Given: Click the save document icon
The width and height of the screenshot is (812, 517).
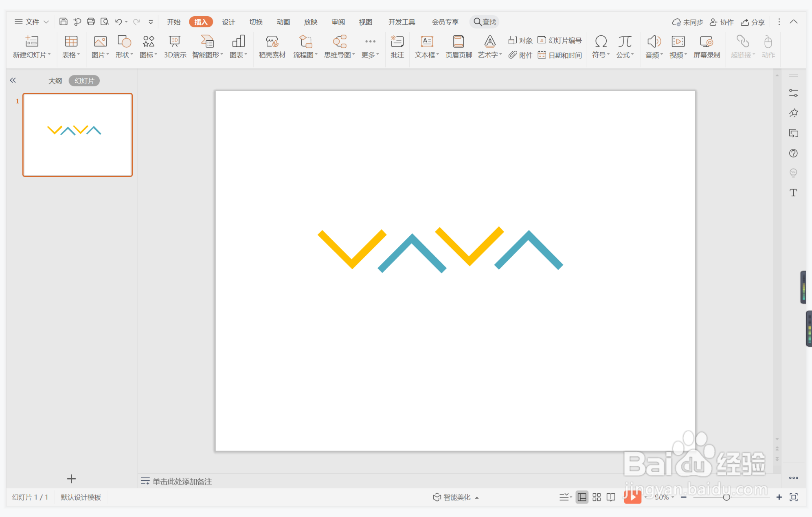Looking at the screenshot, I should 63,22.
